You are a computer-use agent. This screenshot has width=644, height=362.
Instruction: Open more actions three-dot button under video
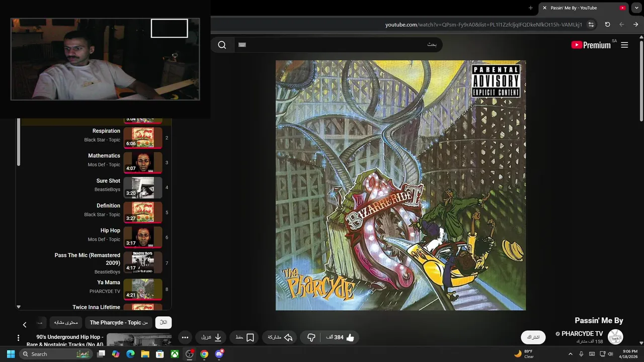tap(185, 337)
